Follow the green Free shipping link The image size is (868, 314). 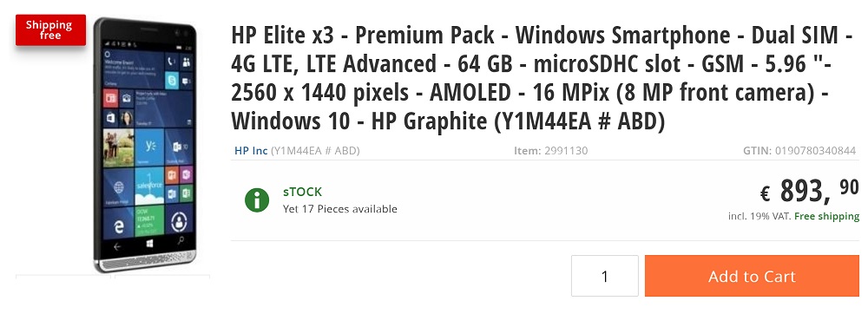(x=827, y=216)
